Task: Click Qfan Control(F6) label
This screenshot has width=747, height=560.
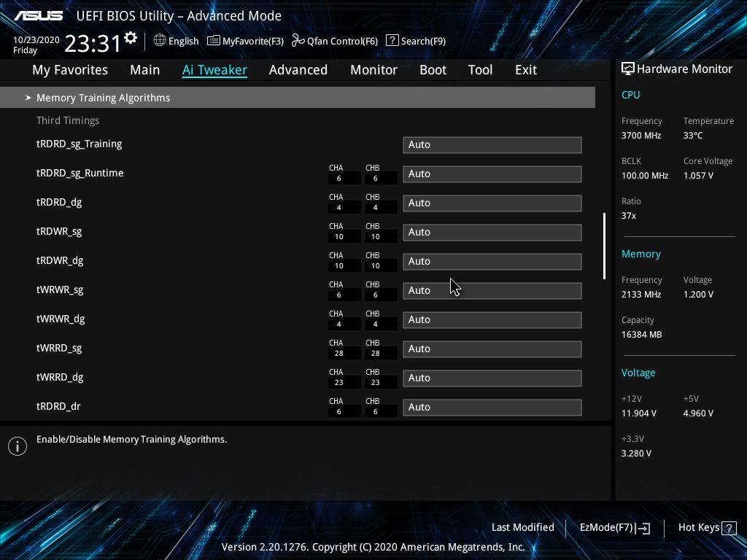Action: click(343, 42)
